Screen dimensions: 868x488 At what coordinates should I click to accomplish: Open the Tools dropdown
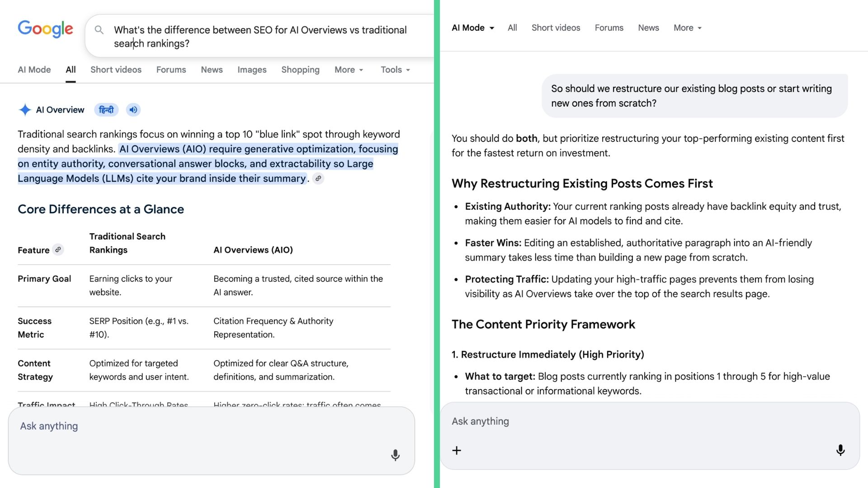(395, 70)
